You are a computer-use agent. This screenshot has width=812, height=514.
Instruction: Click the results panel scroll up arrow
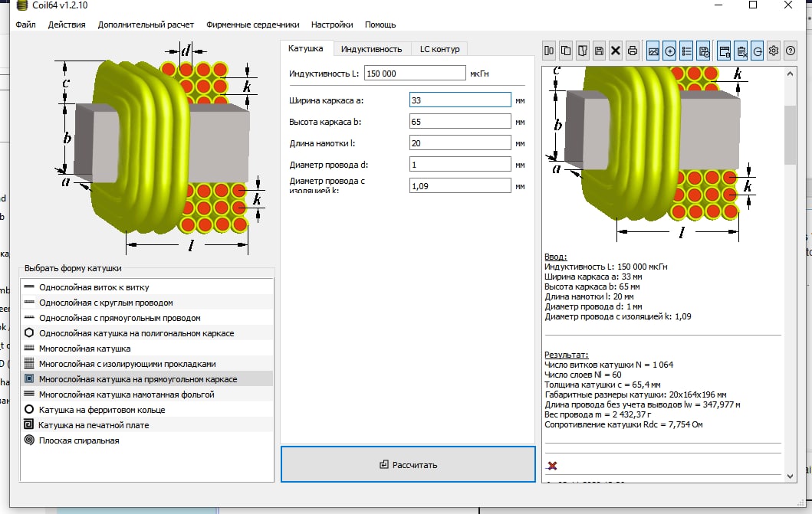click(x=790, y=74)
